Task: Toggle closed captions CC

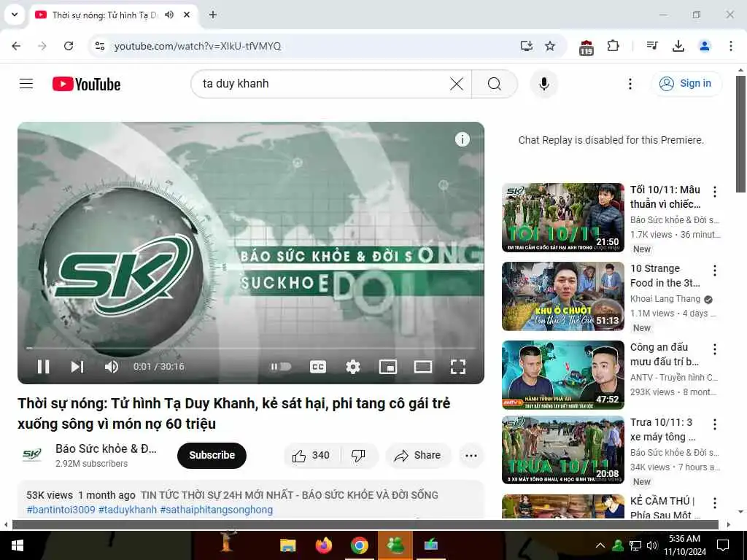Action: tap(318, 367)
